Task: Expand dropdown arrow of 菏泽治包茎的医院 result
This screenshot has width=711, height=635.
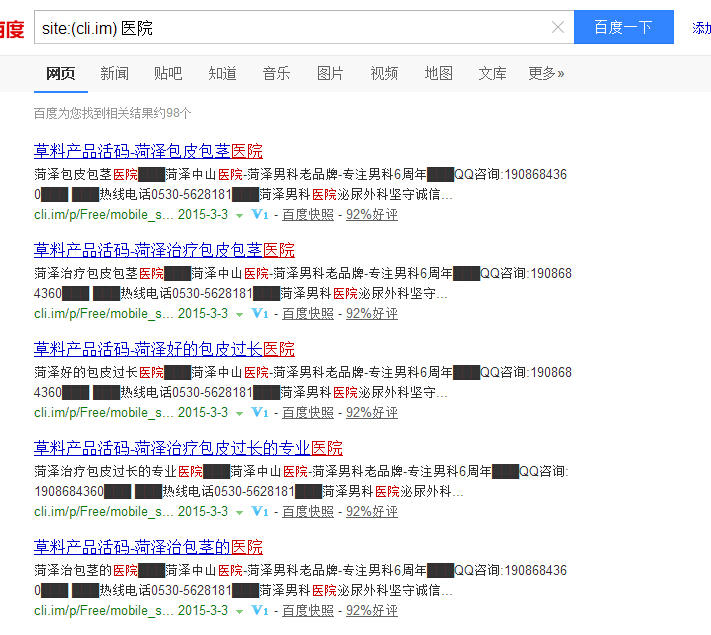Action: 239,611
